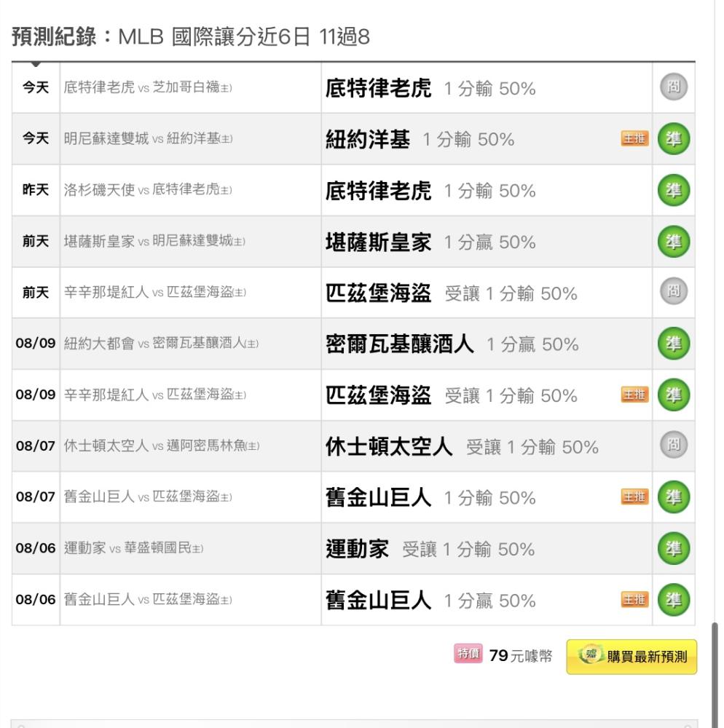Click 主推 badge in 08/06 舊金山巨人 row
This screenshot has width=724, height=728.
[634, 599]
